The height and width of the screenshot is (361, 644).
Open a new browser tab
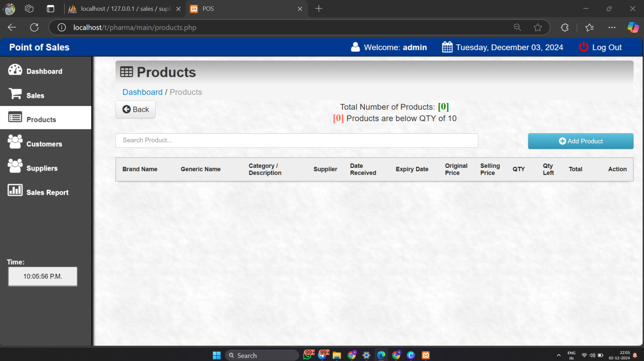pos(319,9)
